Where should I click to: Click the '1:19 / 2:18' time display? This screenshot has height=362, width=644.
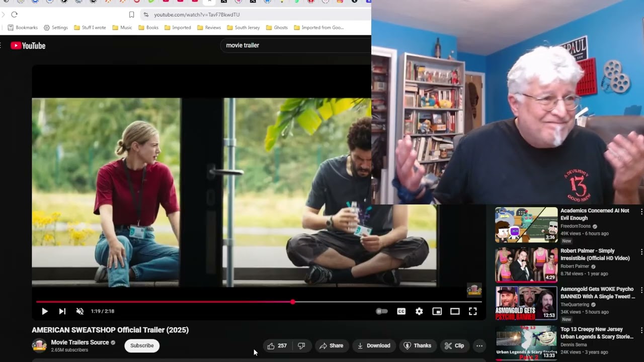click(103, 311)
